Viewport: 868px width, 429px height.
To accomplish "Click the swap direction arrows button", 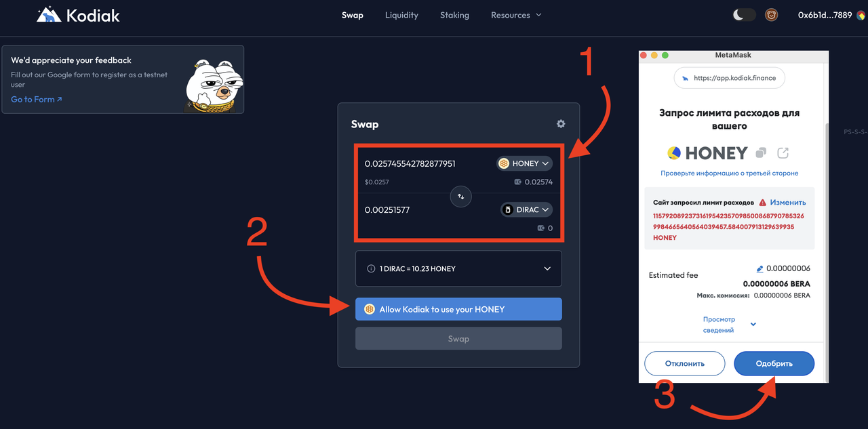I will tap(460, 197).
